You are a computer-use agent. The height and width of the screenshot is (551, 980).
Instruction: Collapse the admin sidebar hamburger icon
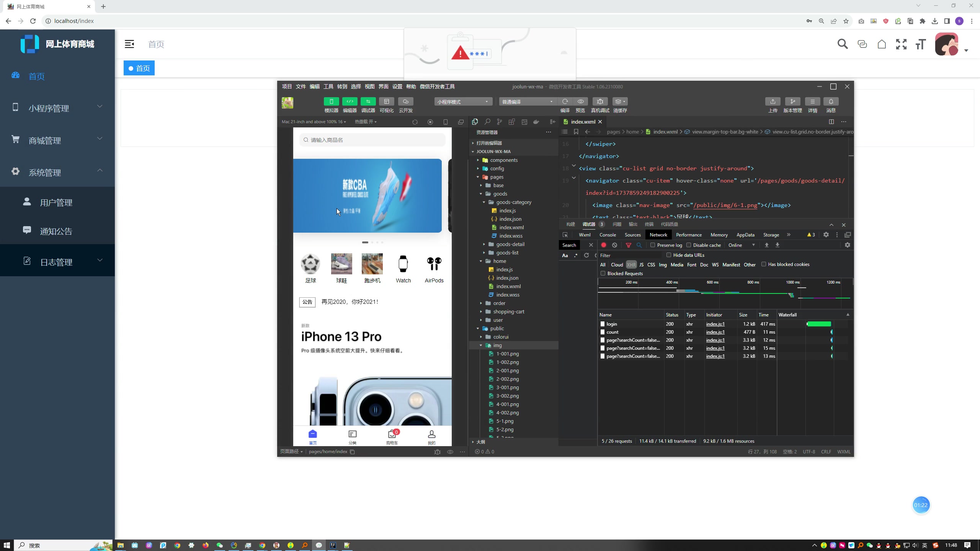point(129,44)
